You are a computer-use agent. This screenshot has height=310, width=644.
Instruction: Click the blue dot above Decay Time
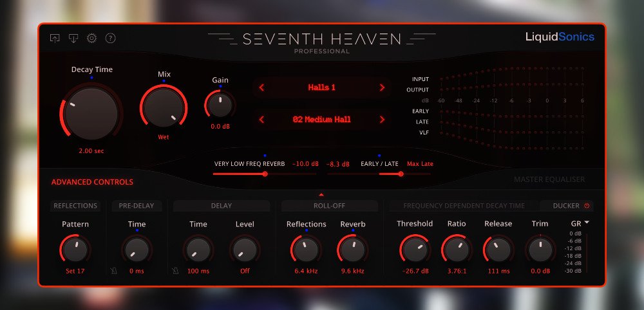pos(91,77)
